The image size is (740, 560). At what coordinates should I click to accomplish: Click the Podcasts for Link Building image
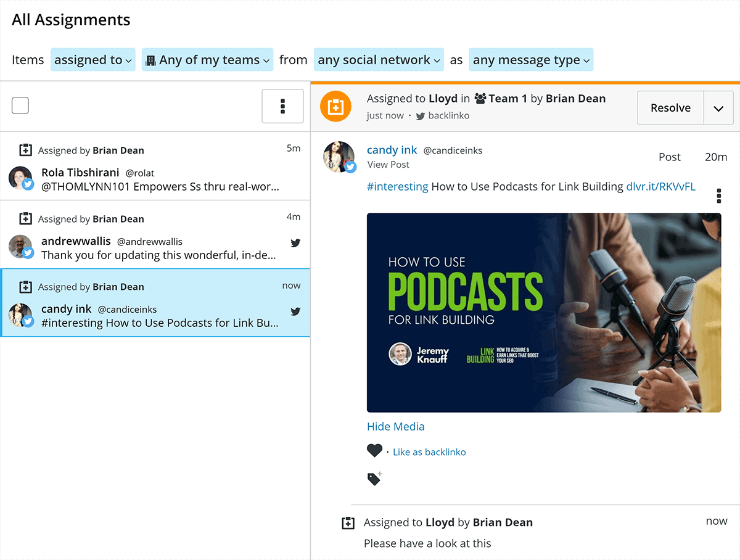[544, 313]
